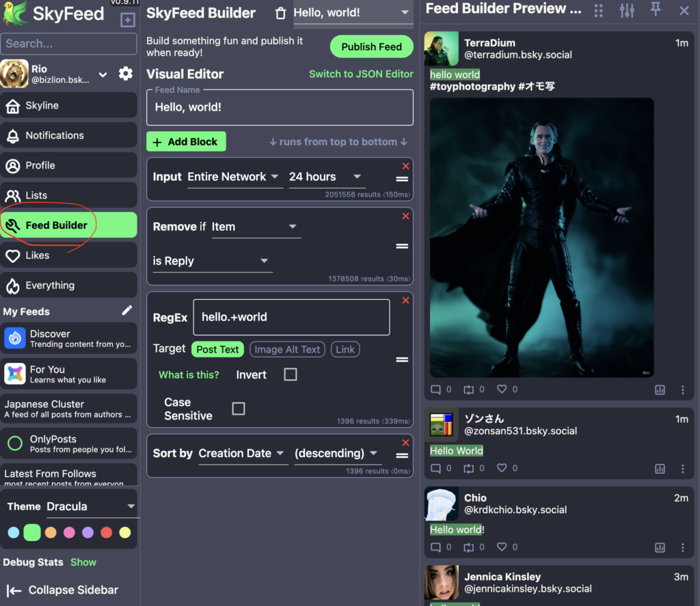700x606 pixels.
Task: Open more options on TerraDium's post
Action: [683, 390]
